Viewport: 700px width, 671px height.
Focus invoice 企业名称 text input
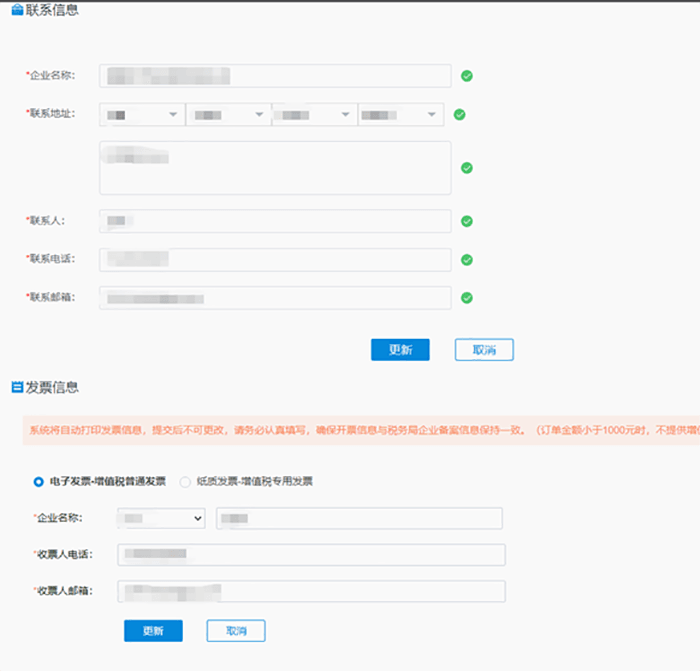(359, 518)
